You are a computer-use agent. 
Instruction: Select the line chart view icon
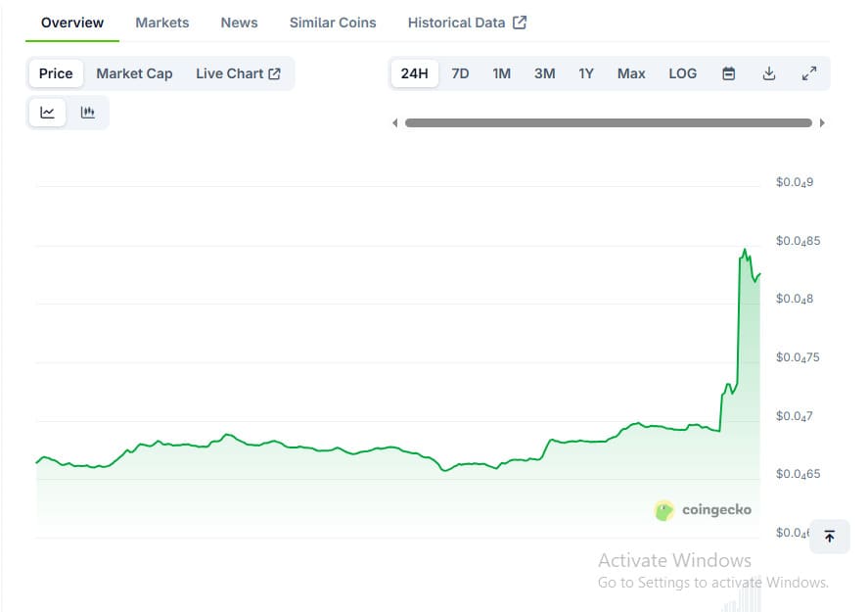tap(47, 113)
